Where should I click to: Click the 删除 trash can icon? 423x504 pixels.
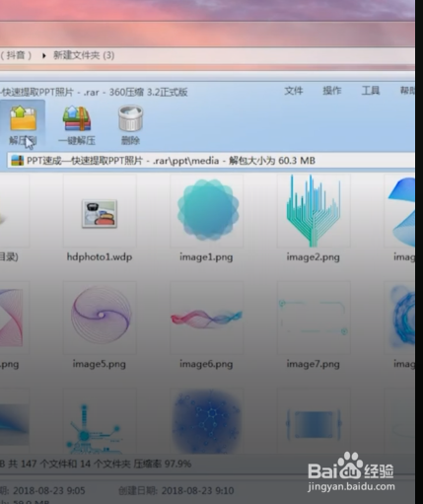[x=130, y=118]
